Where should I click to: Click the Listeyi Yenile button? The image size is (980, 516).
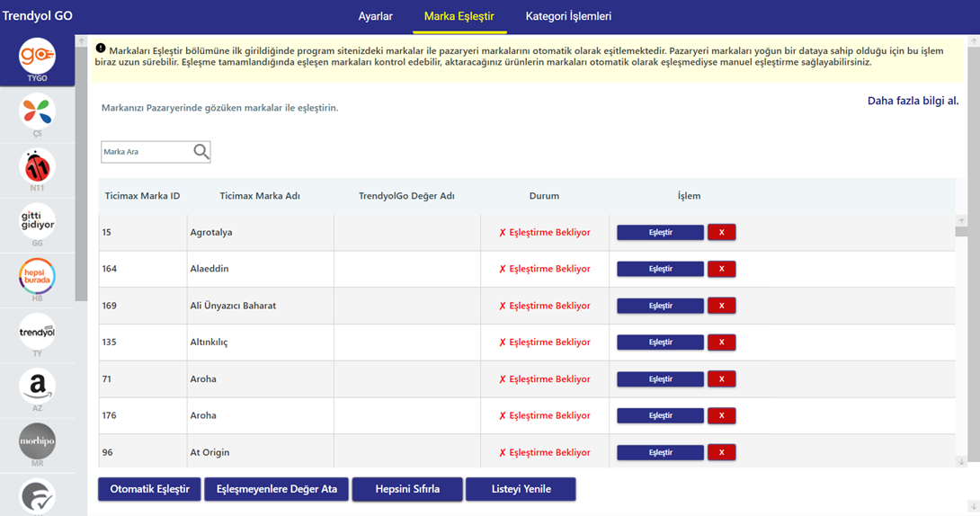coord(521,489)
